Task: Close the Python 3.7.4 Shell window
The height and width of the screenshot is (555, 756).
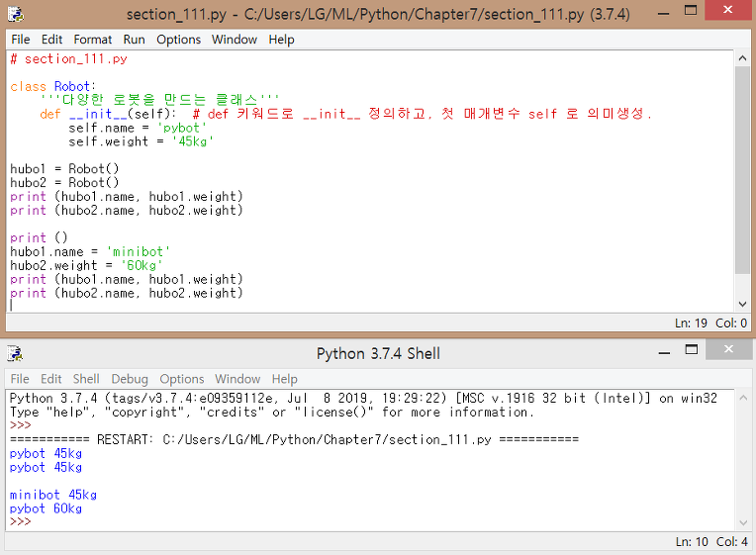Action: click(728, 349)
